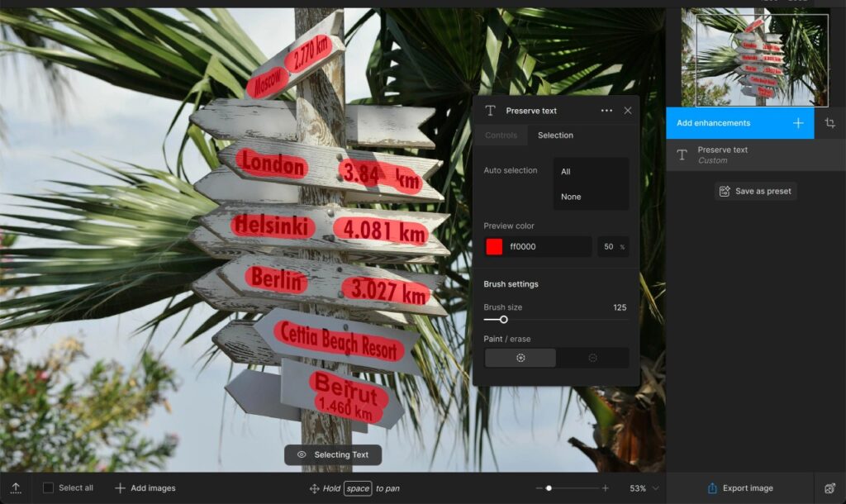Toggle the Selecting Text eye indicator
846x504 pixels.
tap(302, 455)
